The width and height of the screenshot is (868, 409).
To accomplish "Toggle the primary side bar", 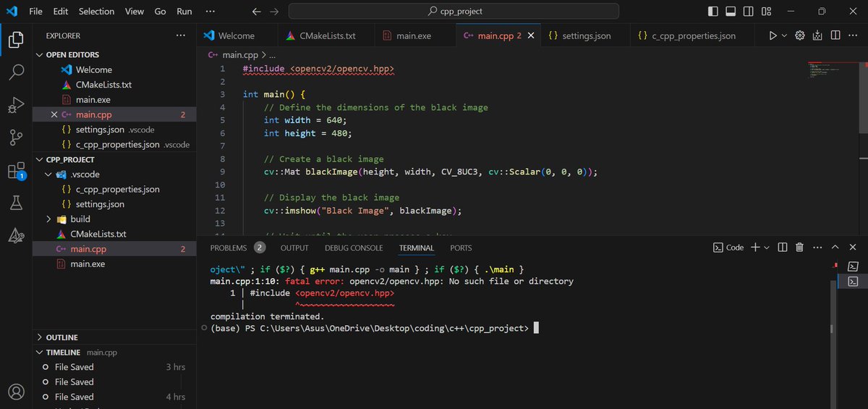I will (713, 12).
